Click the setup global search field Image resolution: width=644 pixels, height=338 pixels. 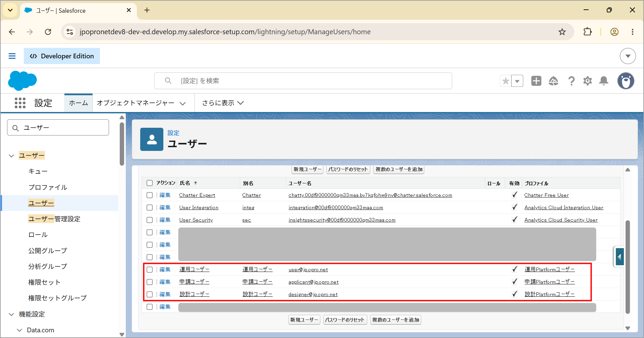click(303, 81)
